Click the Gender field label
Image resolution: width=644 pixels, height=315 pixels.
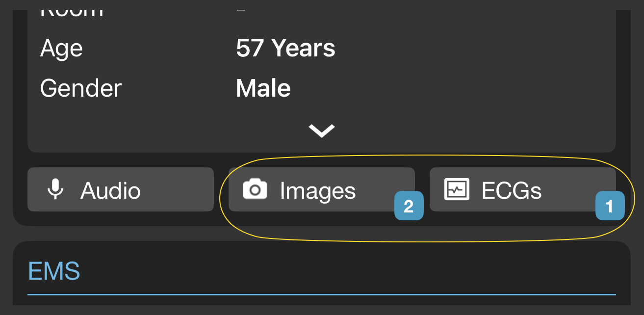pos(81,89)
